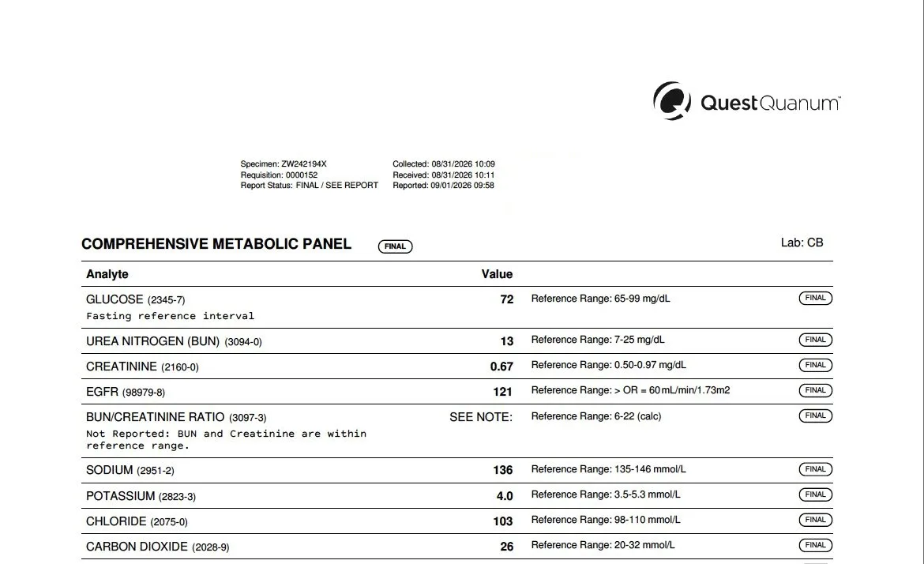Click the EGFR reference range mL/min/1.73m2
This screenshot has height=564, width=924.
point(630,391)
